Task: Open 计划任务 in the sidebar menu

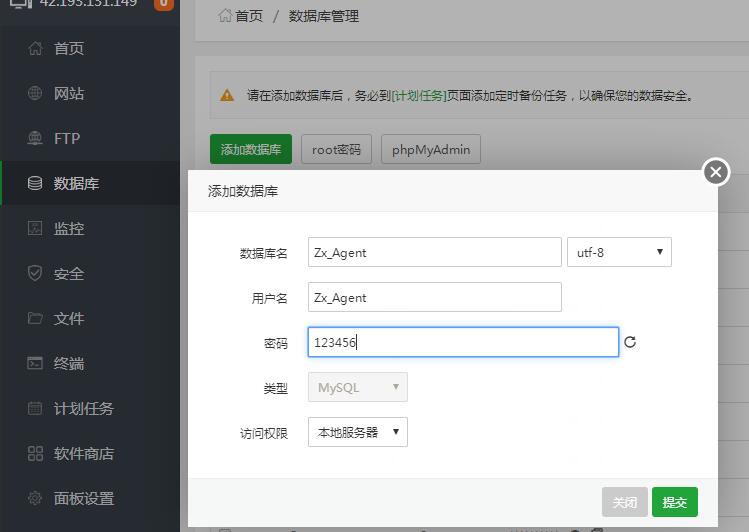Action: point(83,409)
